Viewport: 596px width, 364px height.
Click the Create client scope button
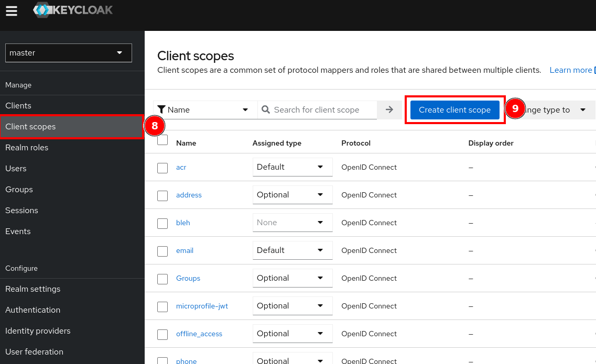tap(454, 109)
